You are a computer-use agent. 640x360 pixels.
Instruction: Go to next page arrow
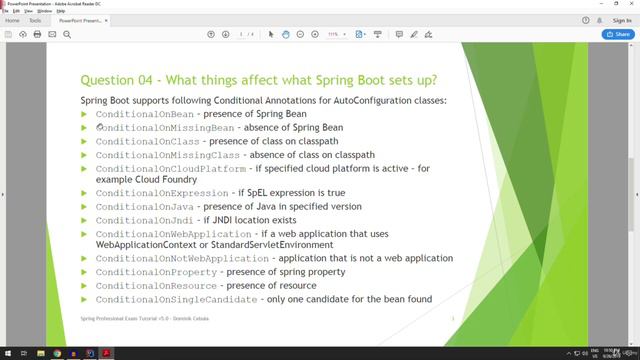click(x=226, y=35)
